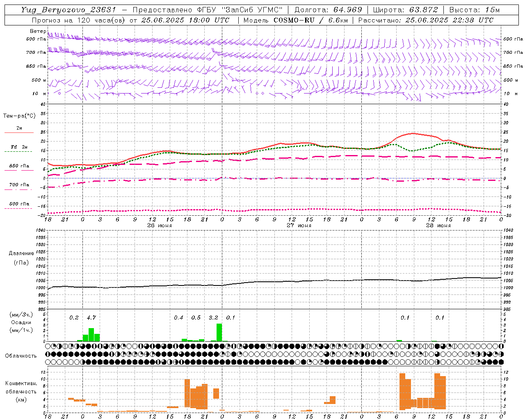The width and height of the screenshot is (525, 420).
Task: Click the 28 июня date label
Action: (x=438, y=226)
